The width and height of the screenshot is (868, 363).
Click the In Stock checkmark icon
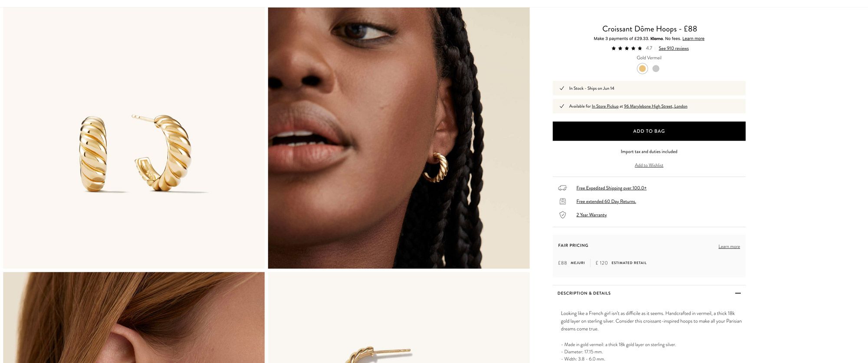pyautogui.click(x=562, y=88)
